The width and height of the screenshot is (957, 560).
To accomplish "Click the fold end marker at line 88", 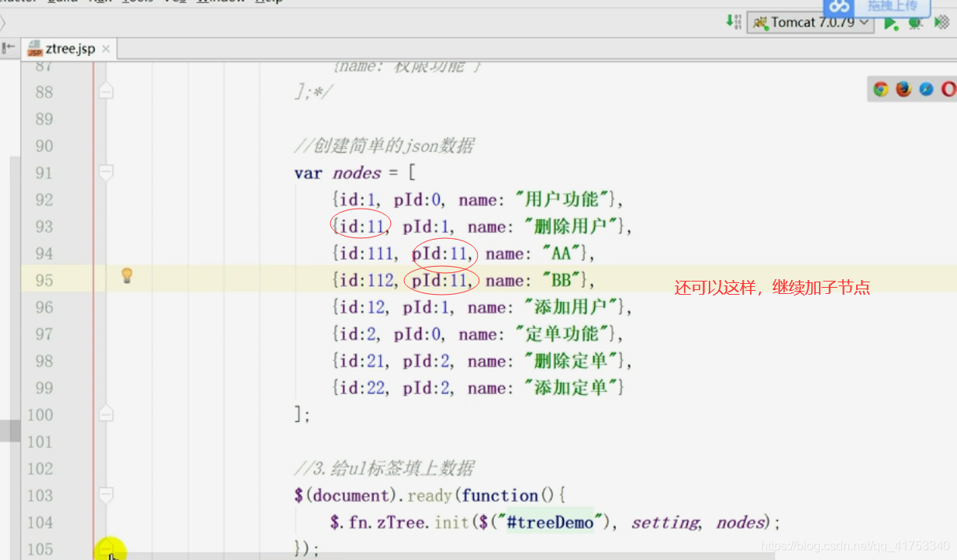I will pyautogui.click(x=106, y=92).
